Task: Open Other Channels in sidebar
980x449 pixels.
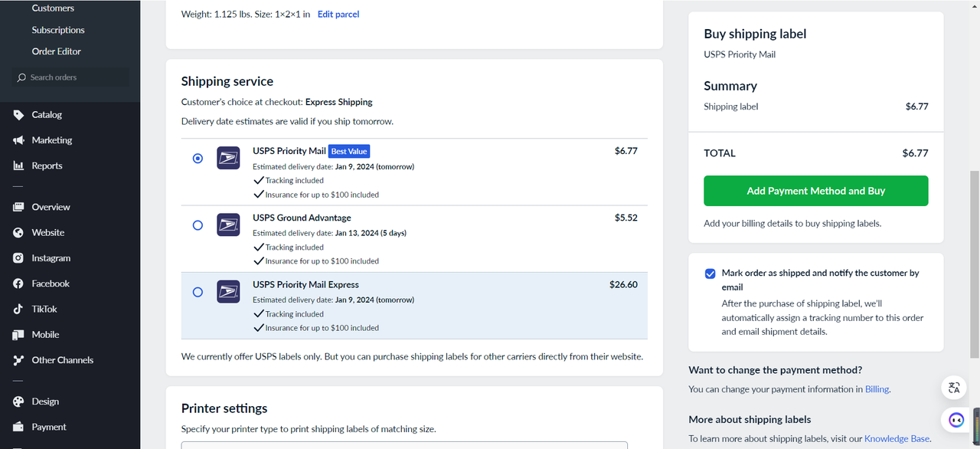Action: click(62, 360)
